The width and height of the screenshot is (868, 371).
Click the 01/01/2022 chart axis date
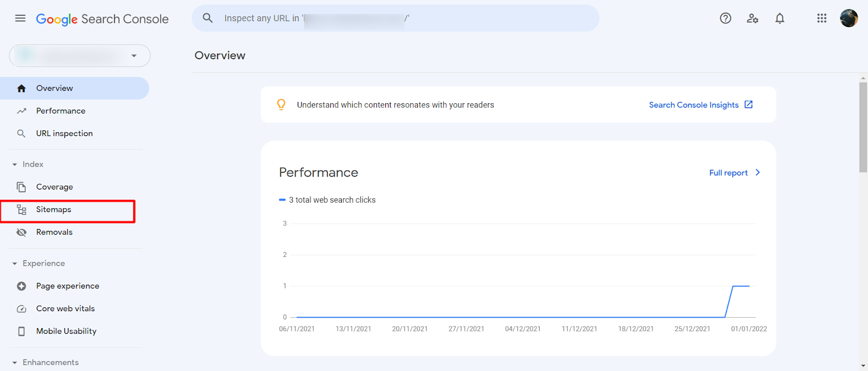click(x=749, y=329)
